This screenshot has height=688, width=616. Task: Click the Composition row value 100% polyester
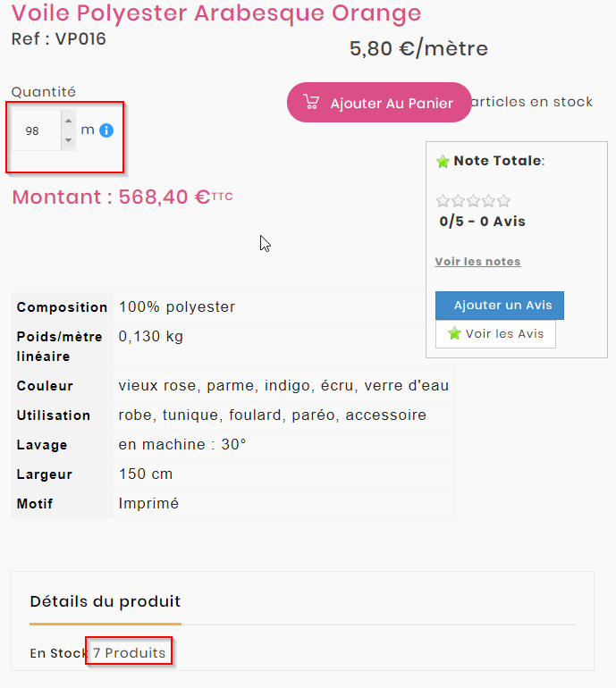177,307
